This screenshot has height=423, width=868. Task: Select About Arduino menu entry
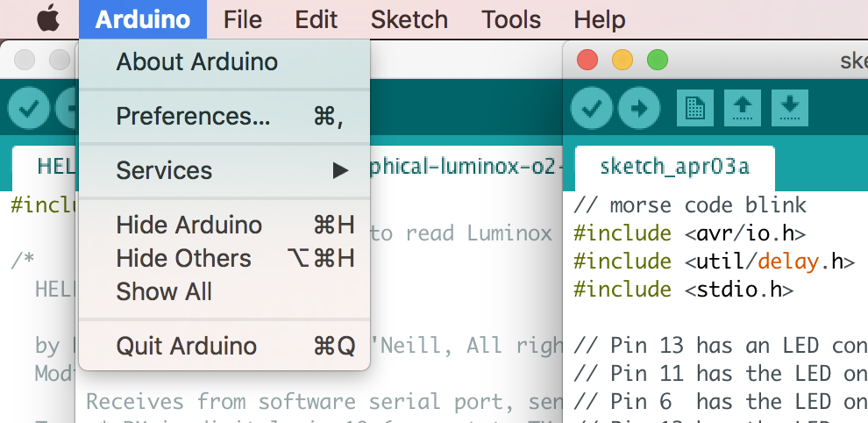(197, 61)
